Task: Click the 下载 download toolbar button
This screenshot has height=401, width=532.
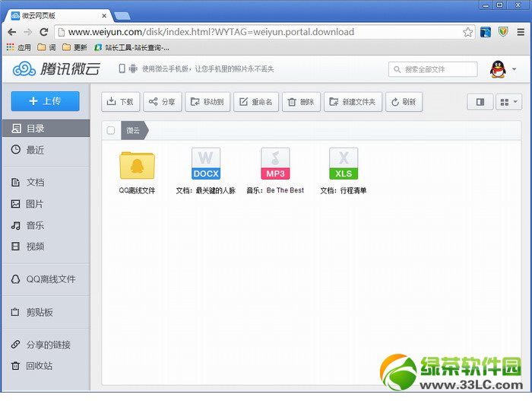Action: (120, 101)
